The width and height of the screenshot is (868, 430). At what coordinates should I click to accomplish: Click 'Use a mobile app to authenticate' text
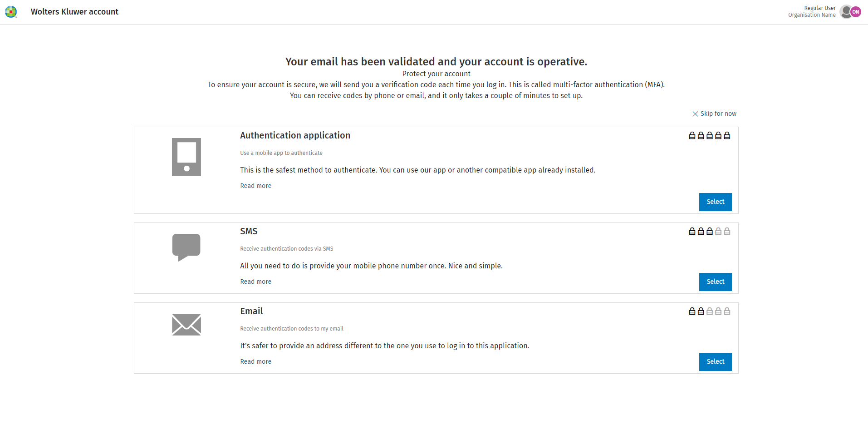point(281,153)
